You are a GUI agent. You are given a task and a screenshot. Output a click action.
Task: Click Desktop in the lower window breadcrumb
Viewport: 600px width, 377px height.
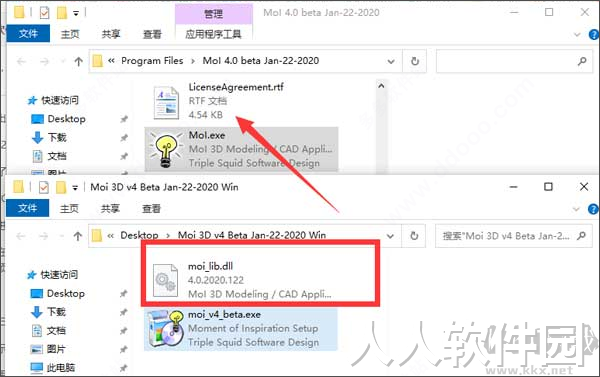(139, 235)
